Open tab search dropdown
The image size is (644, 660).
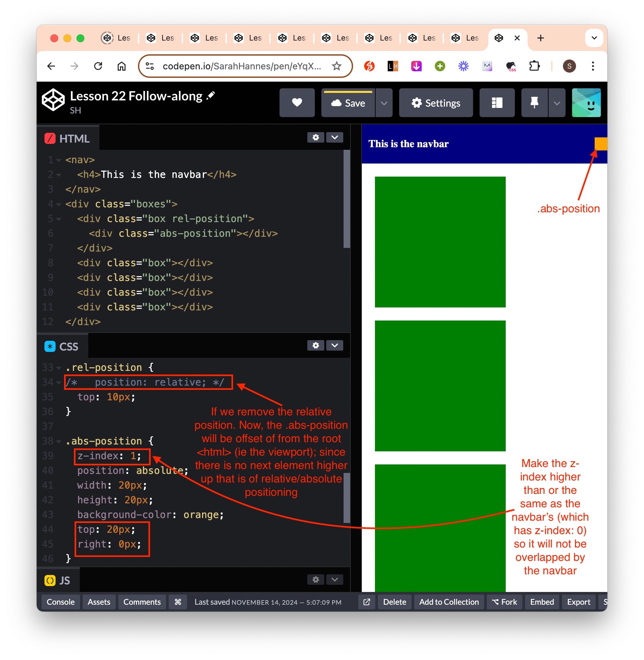coord(594,38)
